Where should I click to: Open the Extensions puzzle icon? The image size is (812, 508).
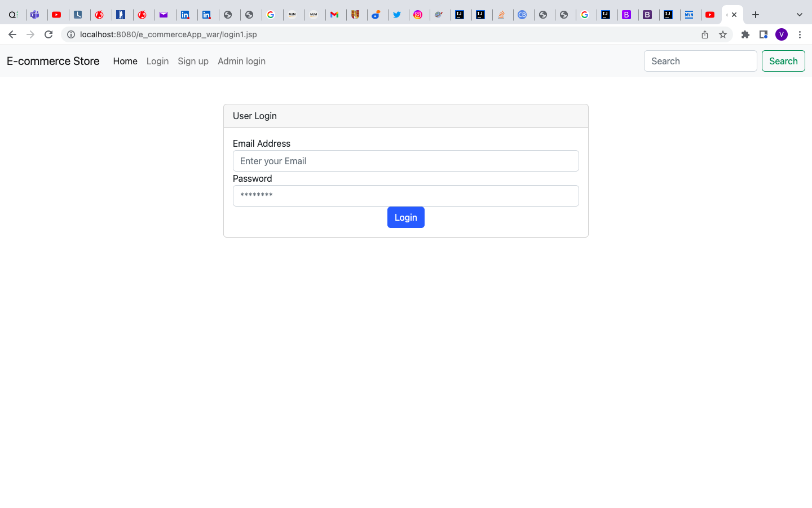[x=745, y=34]
